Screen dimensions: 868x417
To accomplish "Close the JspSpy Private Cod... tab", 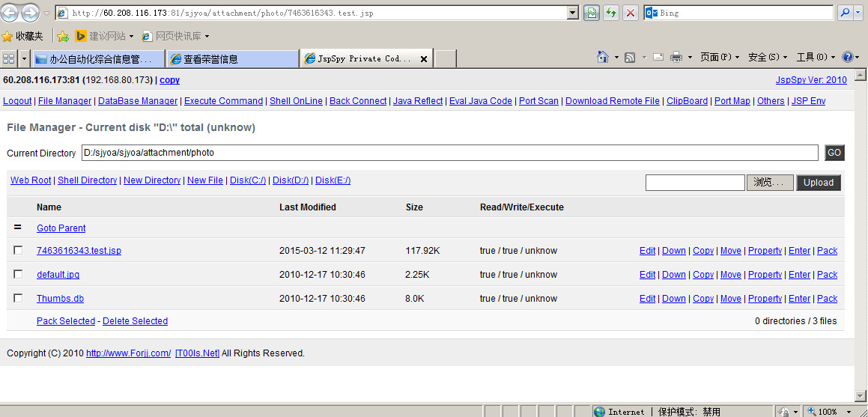I will 423,58.
